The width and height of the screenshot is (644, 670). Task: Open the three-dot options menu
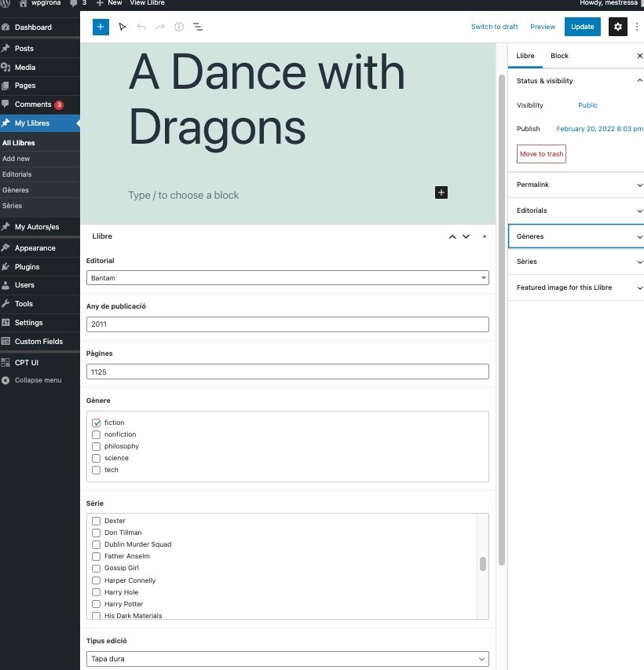click(x=637, y=27)
